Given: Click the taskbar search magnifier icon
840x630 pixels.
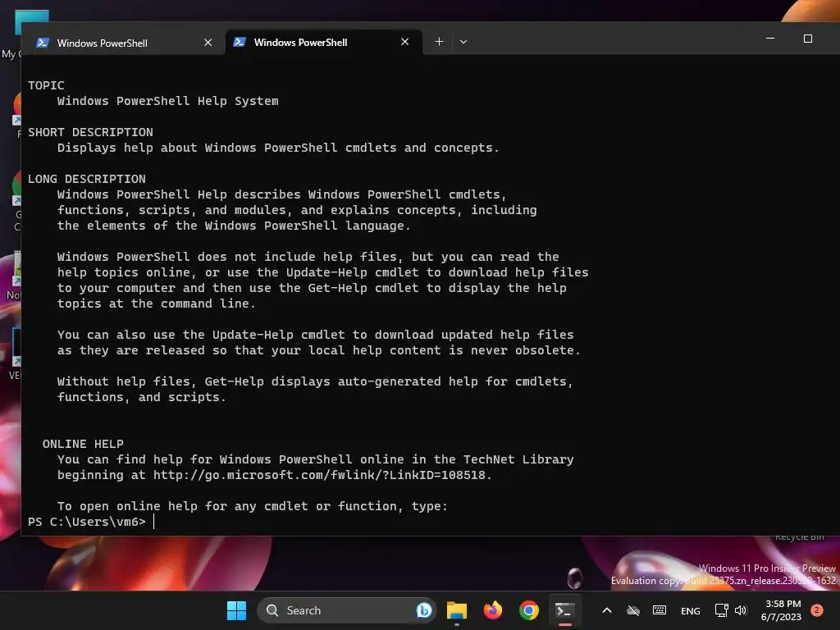Looking at the screenshot, I should 272,610.
